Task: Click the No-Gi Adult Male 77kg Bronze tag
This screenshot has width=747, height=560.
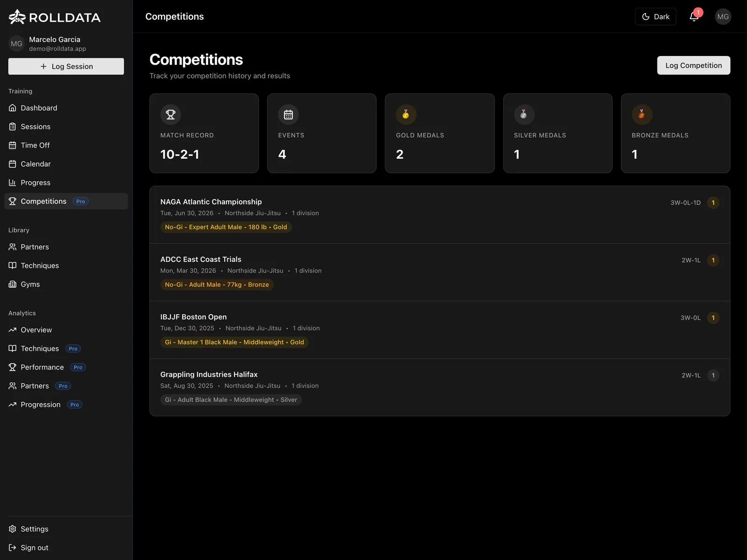Action: [217, 285]
